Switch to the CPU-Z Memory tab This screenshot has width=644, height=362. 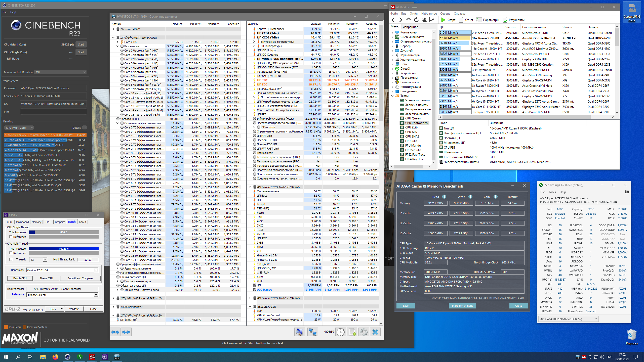pos(36,222)
